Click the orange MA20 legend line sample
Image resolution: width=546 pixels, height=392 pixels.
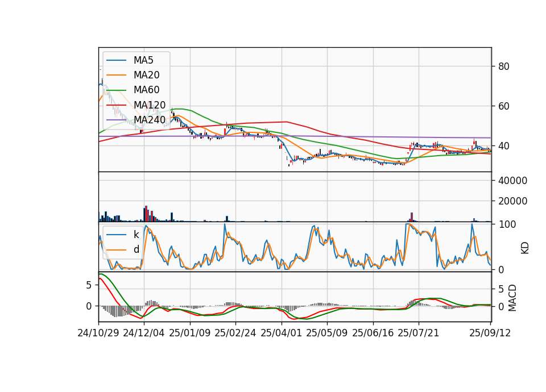116,75
